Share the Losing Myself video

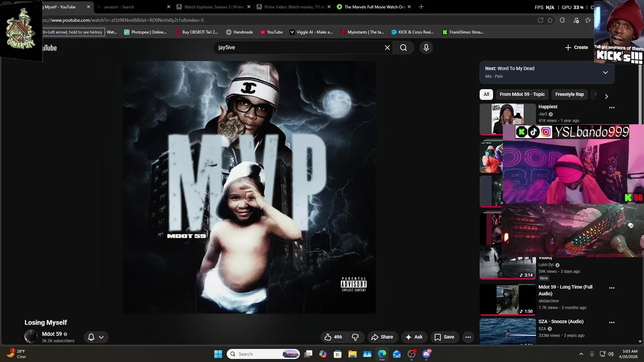pos(382,337)
